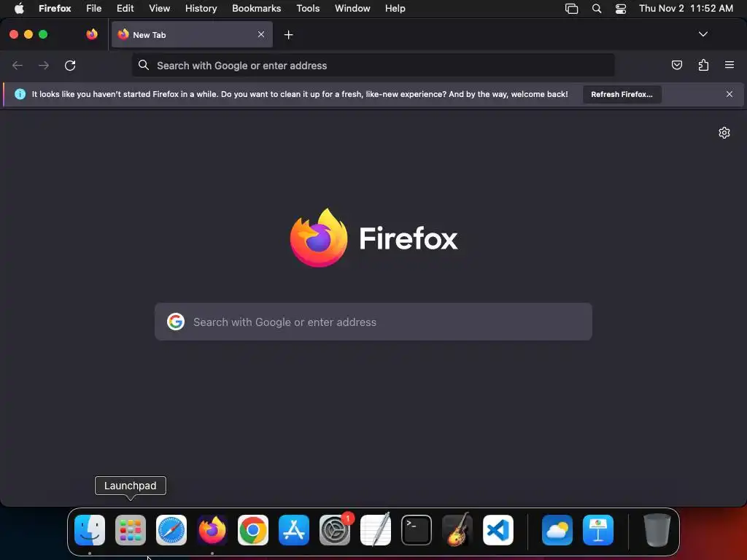Open the Firefox menu in menu bar
Viewport: 747px width, 560px height.
point(55,9)
